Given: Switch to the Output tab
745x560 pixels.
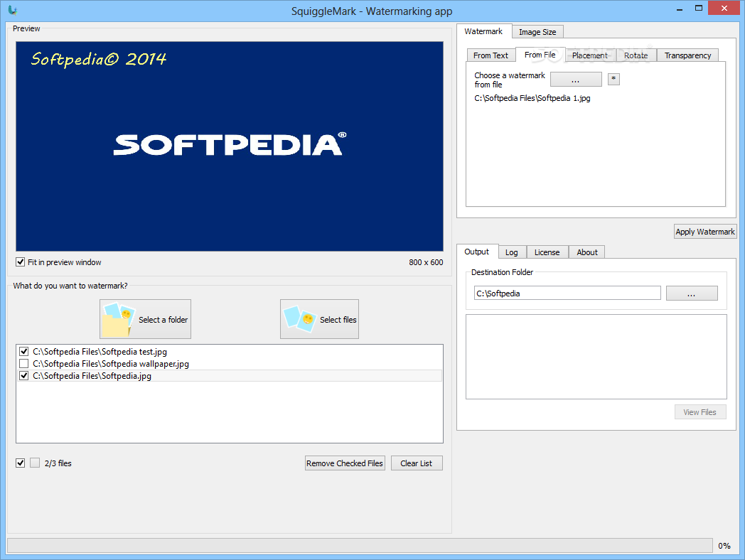Looking at the screenshot, I should [476, 252].
